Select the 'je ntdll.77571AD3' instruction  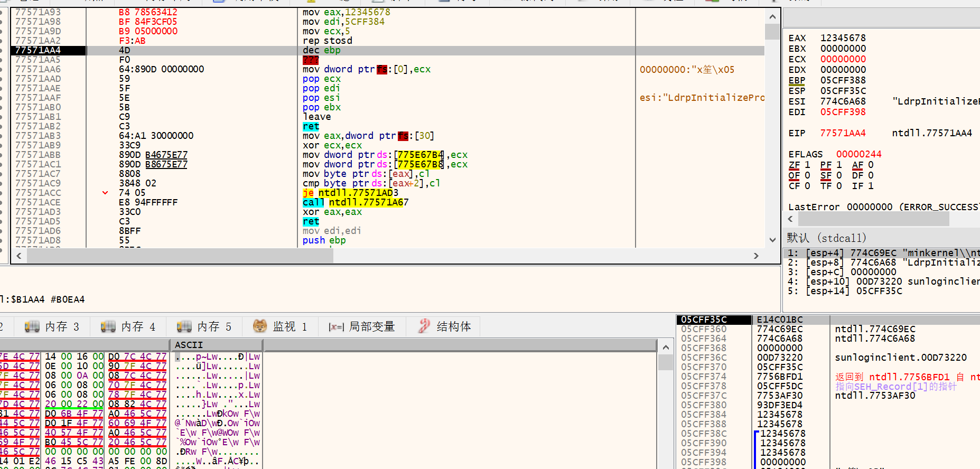[351, 193]
